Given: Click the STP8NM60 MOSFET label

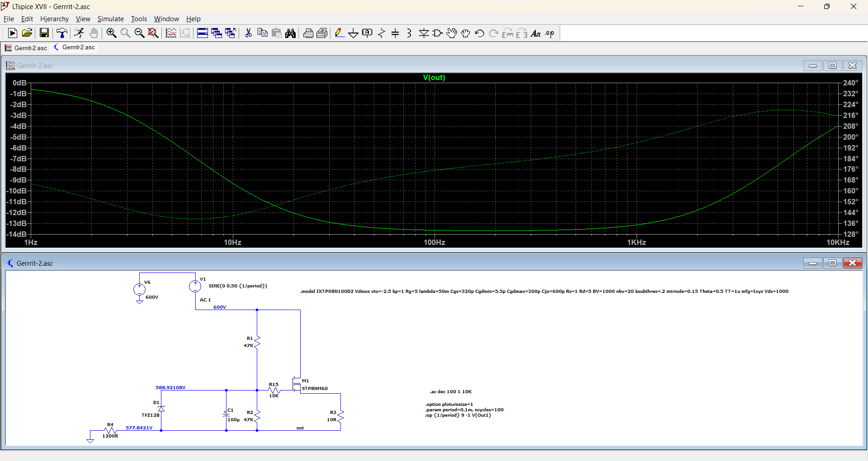Looking at the screenshot, I should (x=315, y=389).
